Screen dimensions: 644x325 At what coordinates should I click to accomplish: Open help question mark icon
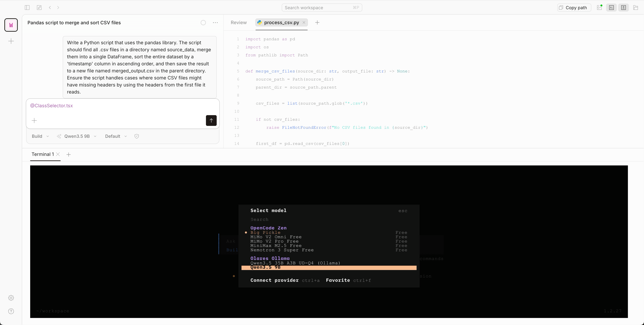[x=11, y=311]
